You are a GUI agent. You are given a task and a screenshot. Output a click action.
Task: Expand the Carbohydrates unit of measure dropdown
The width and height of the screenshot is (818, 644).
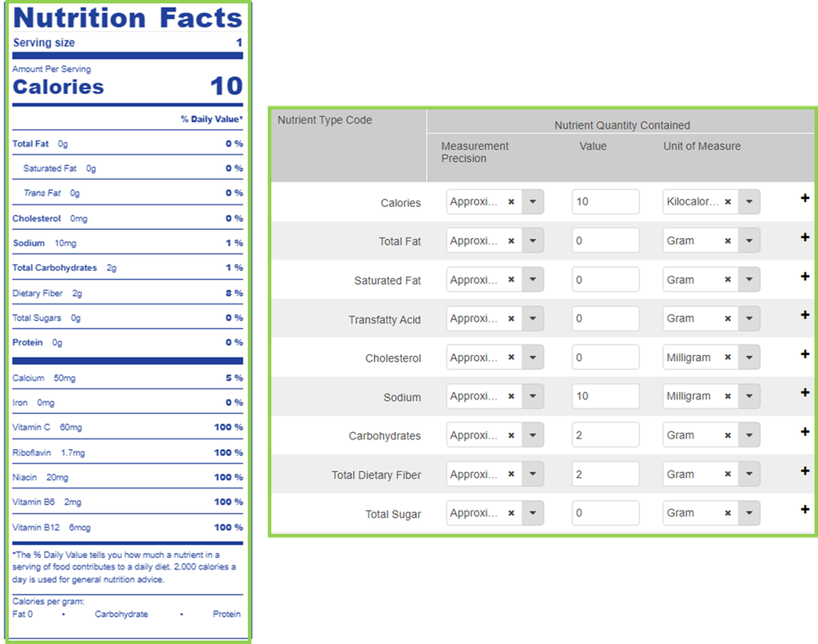click(749, 435)
